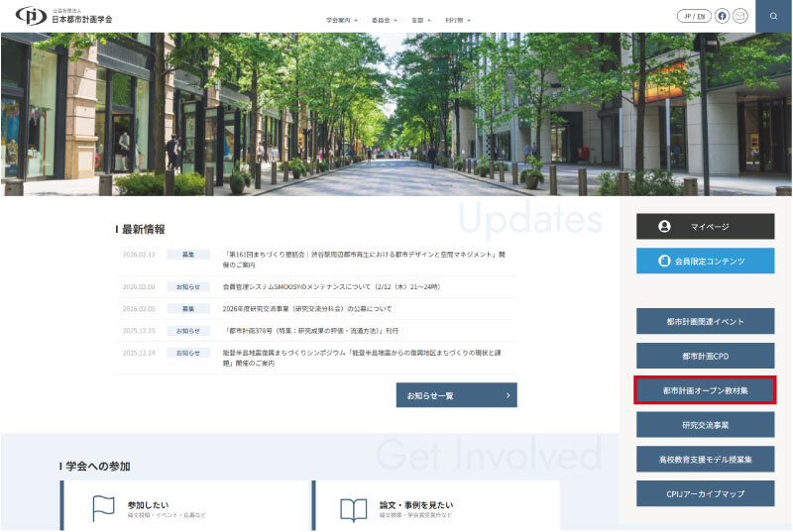Image resolution: width=793 pixels, height=532 pixels.
Task: Open the search magnifier icon
Action: pos(773,16)
